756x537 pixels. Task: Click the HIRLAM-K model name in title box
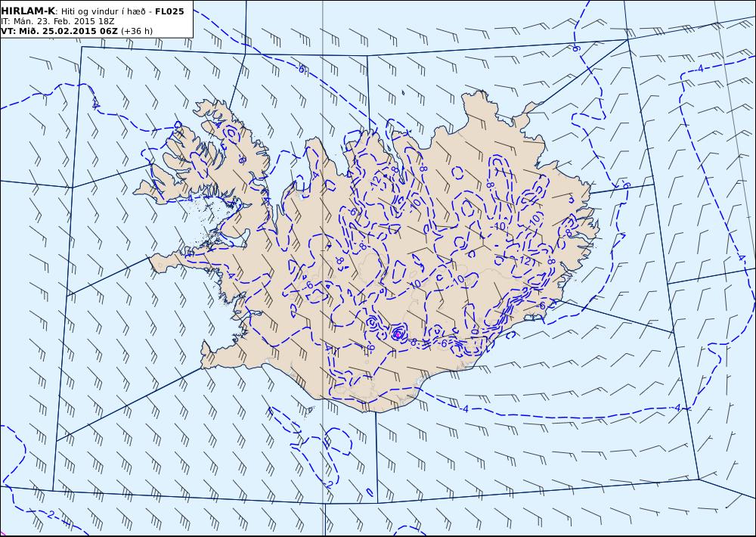click(x=28, y=11)
